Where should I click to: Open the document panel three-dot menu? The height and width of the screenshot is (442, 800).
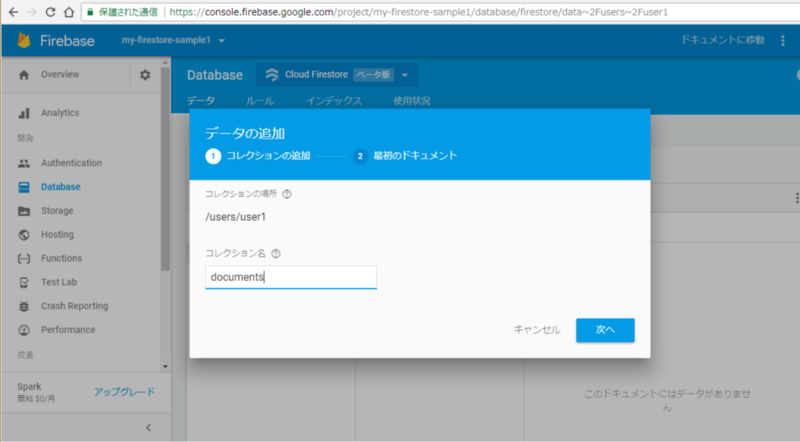point(796,198)
